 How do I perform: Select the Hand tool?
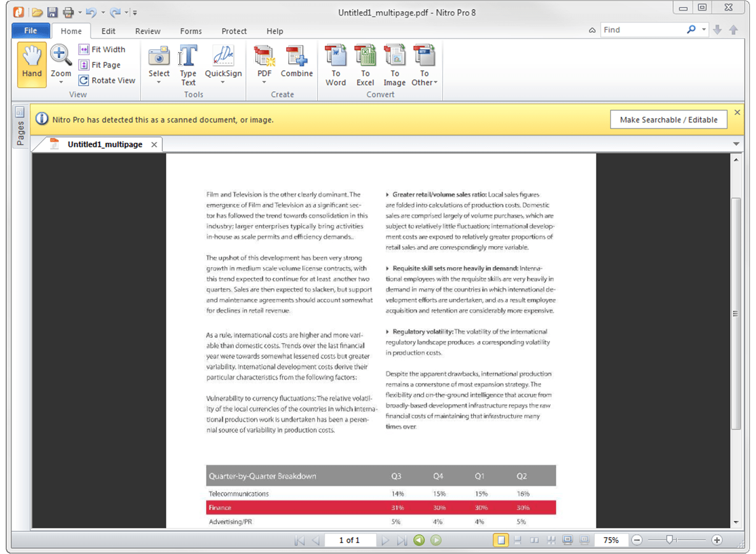point(31,63)
